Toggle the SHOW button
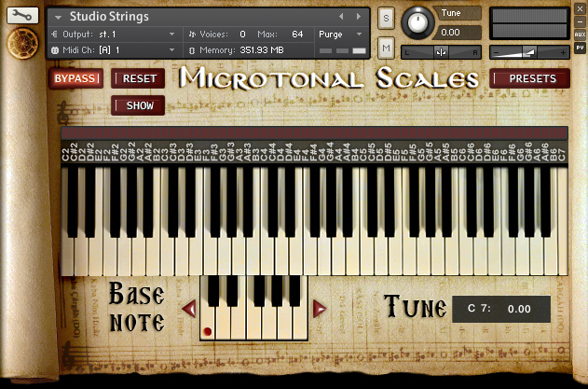 [138, 105]
